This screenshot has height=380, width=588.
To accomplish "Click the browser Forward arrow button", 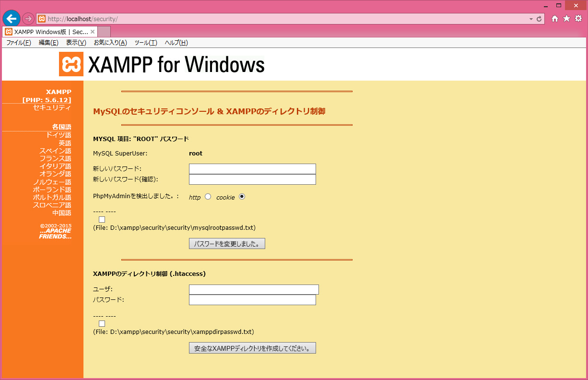I will click(x=28, y=19).
